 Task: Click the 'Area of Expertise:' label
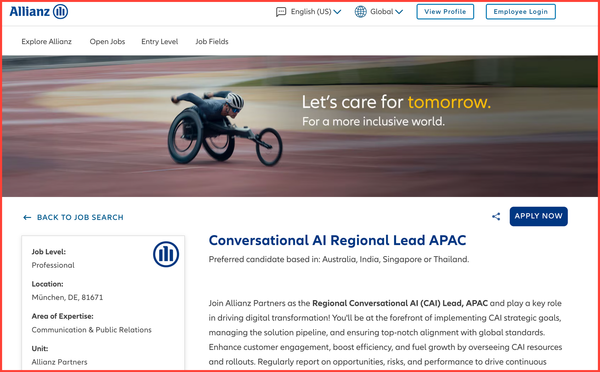[x=62, y=316]
